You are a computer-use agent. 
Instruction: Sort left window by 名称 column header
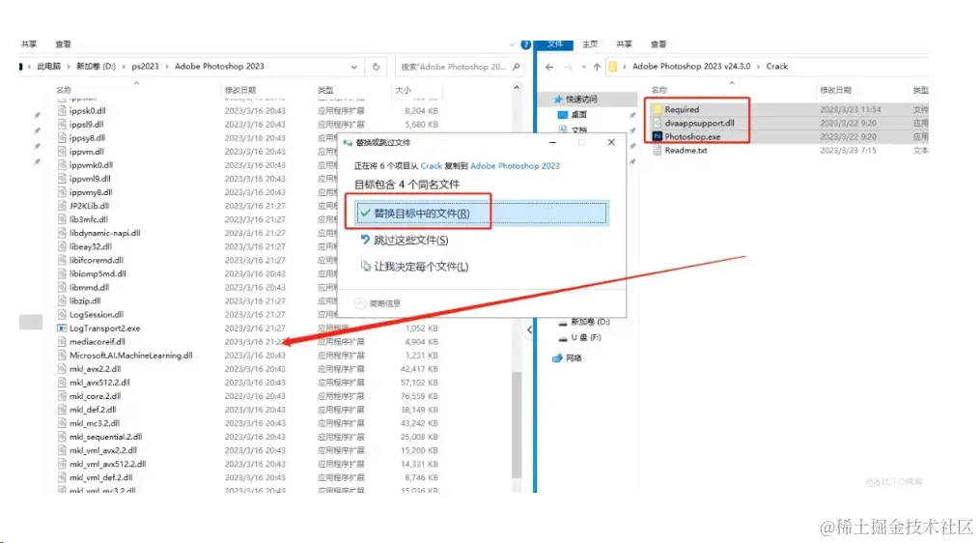point(64,90)
